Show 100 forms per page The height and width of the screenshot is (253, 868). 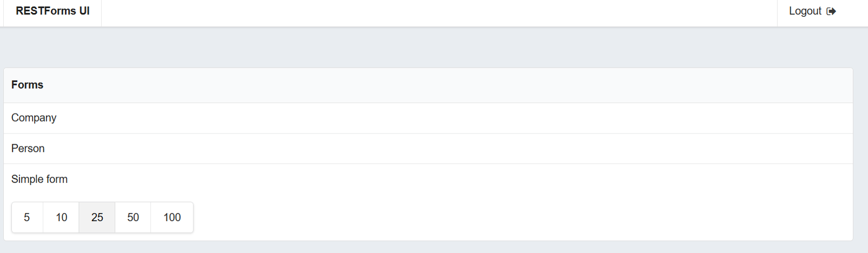coord(172,217)
